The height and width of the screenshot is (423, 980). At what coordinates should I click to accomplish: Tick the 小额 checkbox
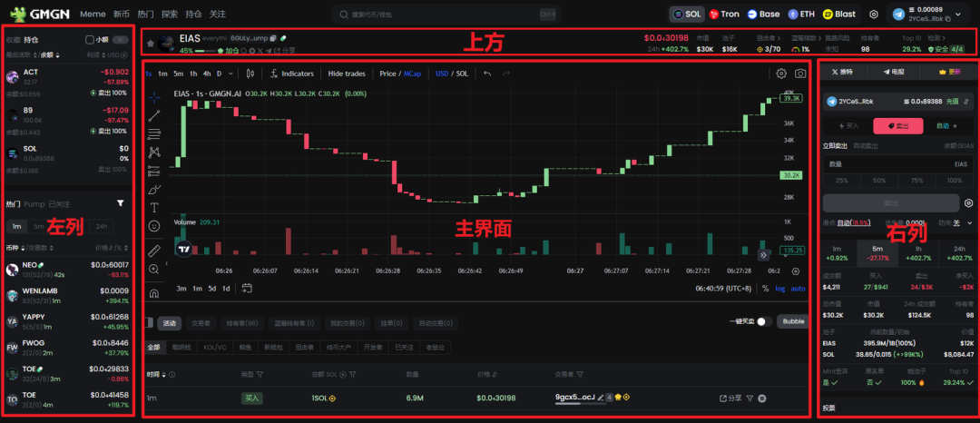pyautogui.click(x=89, y=40)
